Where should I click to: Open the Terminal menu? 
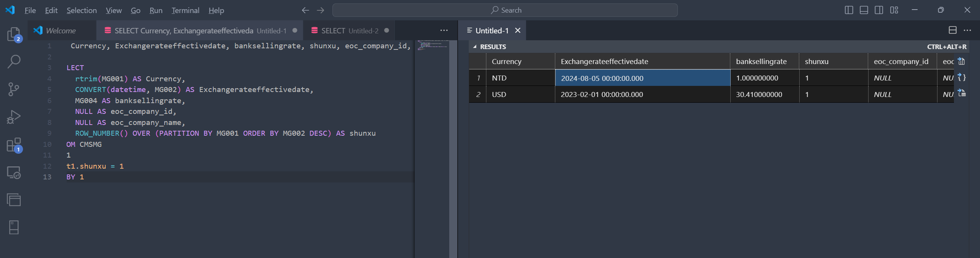click(x=185, y=10)
